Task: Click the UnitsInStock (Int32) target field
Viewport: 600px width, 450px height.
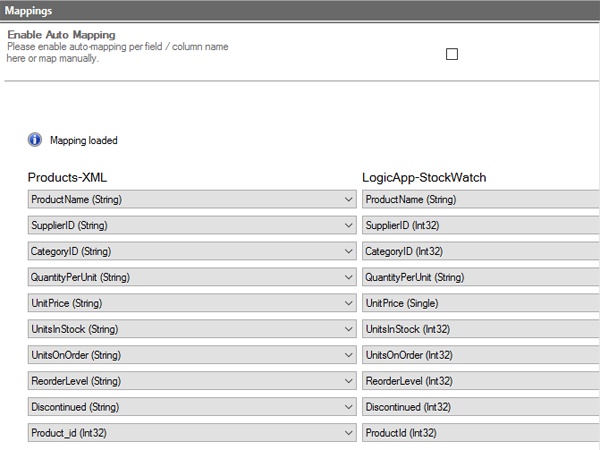Action: (480, 330)
